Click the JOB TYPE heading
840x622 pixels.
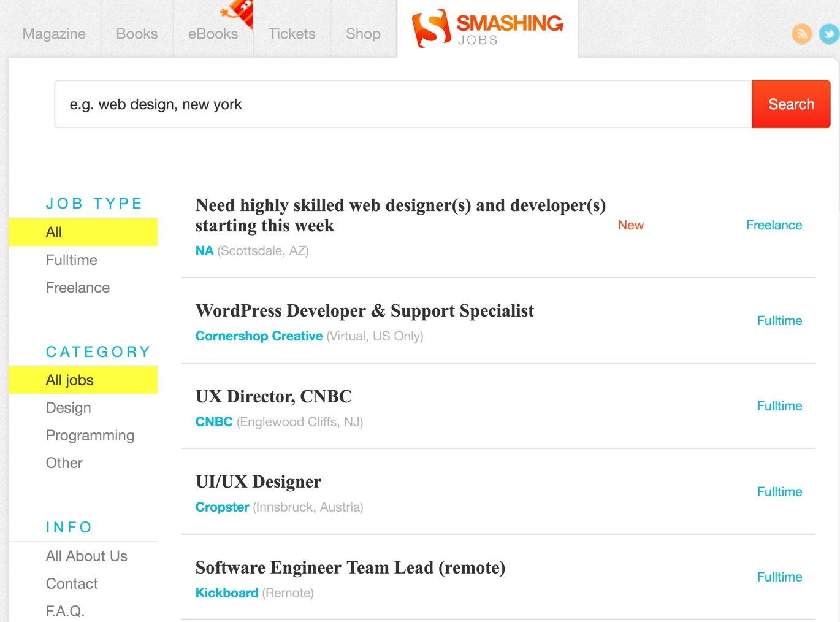94,203
